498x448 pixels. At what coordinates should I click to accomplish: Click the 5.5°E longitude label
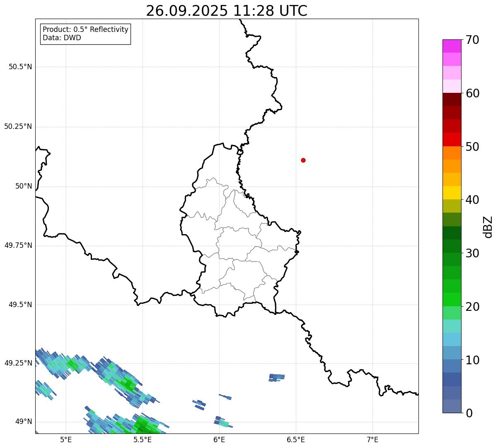143,439
